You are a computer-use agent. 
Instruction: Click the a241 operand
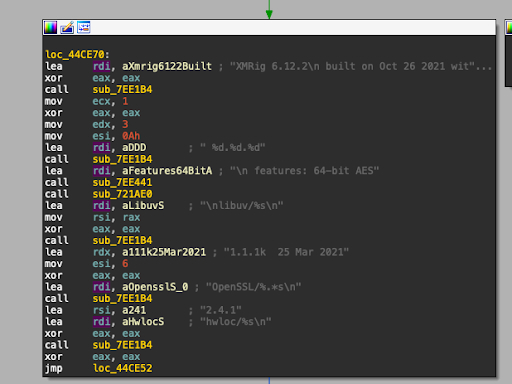click(x=134, y=310)
